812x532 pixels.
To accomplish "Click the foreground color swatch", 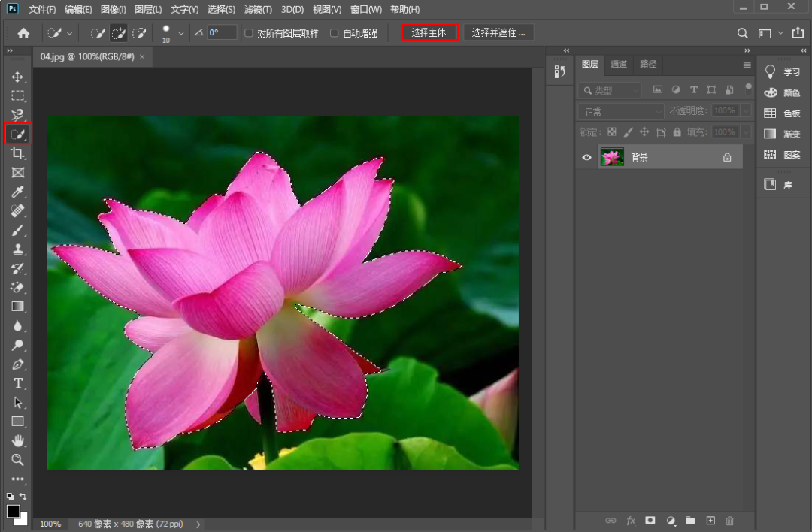I will [x=13, y=511].
